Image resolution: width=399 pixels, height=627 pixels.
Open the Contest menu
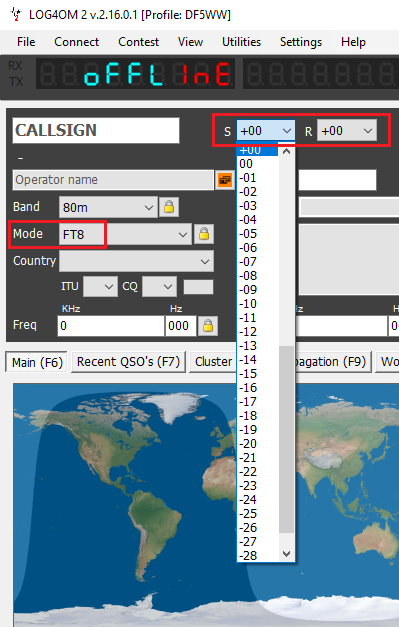138,42
